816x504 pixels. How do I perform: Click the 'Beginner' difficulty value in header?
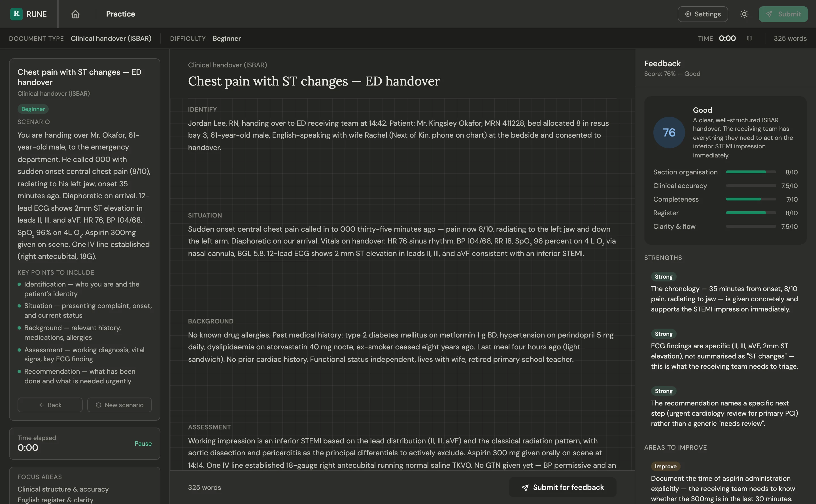coord(227,38)
